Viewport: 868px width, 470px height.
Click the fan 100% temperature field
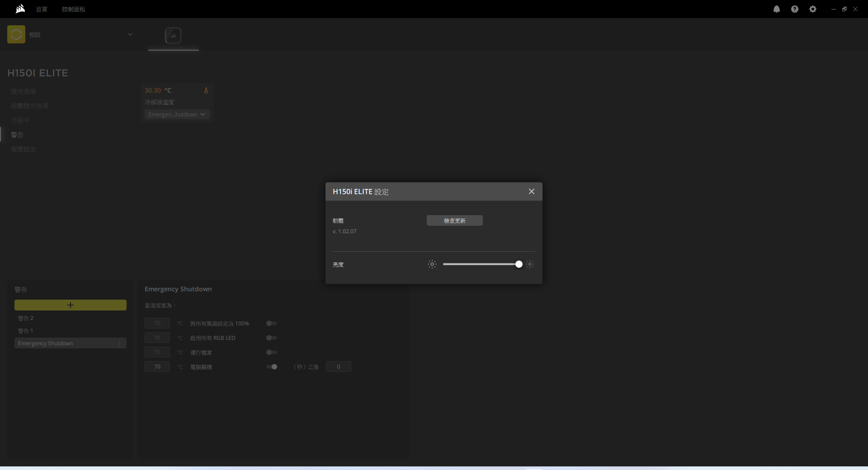pos(157,323)
